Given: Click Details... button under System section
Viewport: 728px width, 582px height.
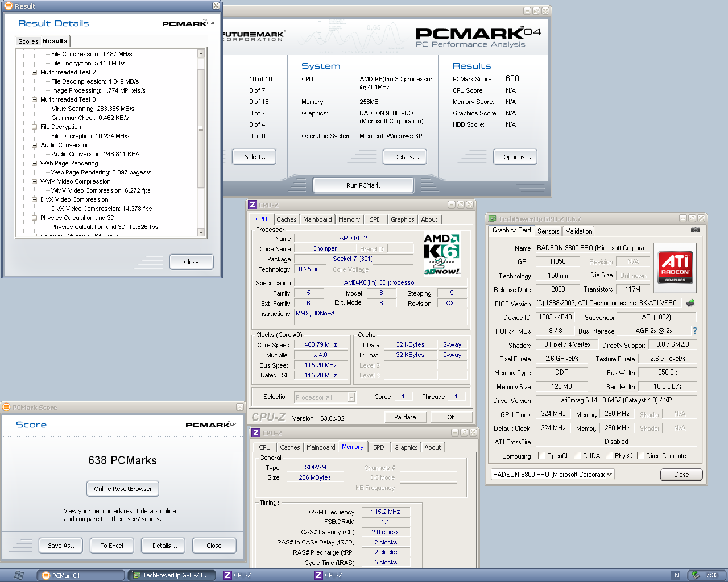Looking at the screenshot, I should [x=406, y=157].
